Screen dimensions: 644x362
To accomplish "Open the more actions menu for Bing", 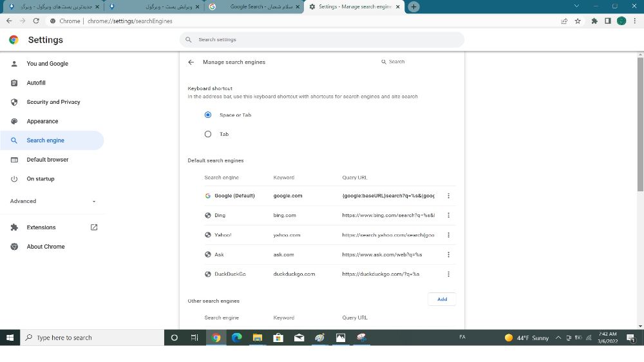I will point(448,215).
